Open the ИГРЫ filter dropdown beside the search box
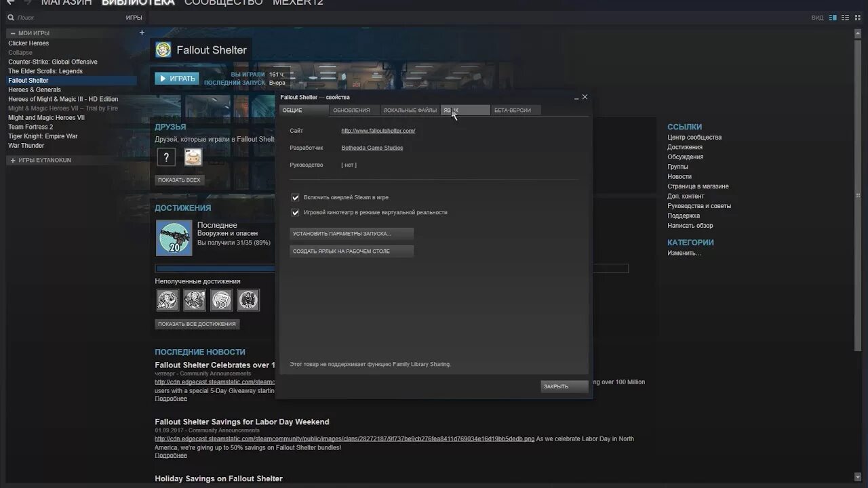868x488 pixels. [134, 18]
